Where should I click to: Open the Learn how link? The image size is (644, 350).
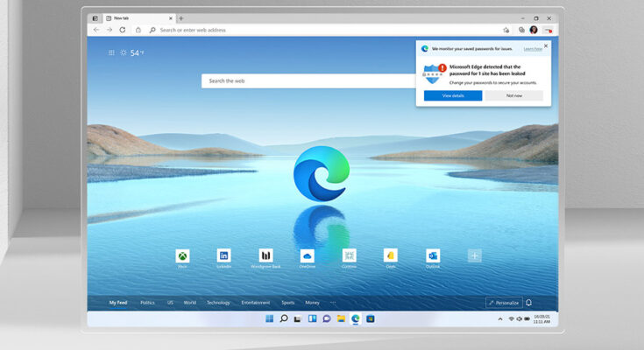point(533,49)
